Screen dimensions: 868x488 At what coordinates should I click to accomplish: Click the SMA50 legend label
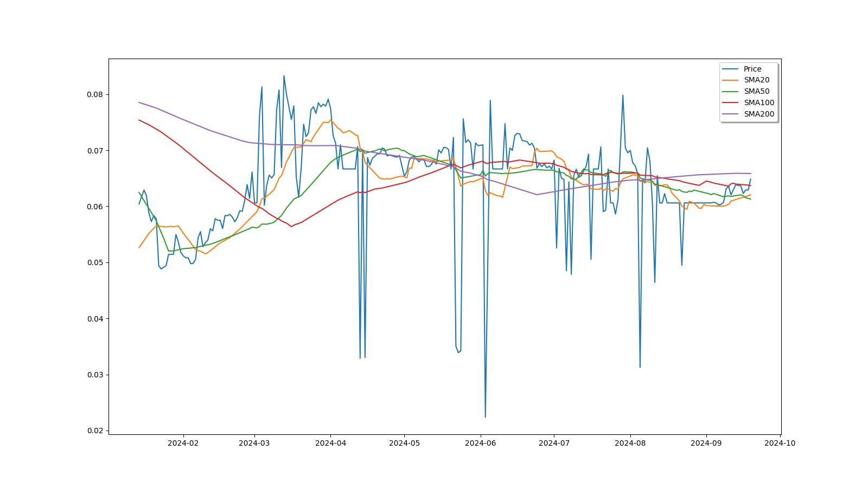(756, 92)
